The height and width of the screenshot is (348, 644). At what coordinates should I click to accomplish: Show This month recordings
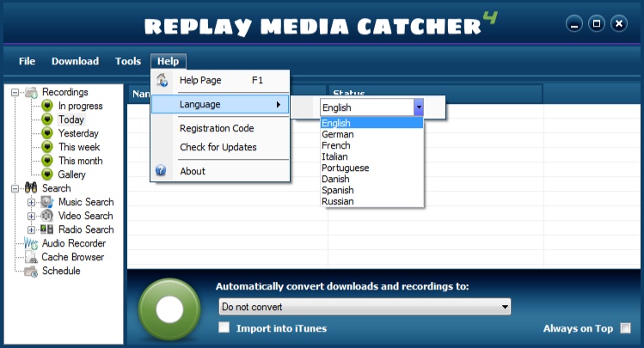tap(81, 161)
